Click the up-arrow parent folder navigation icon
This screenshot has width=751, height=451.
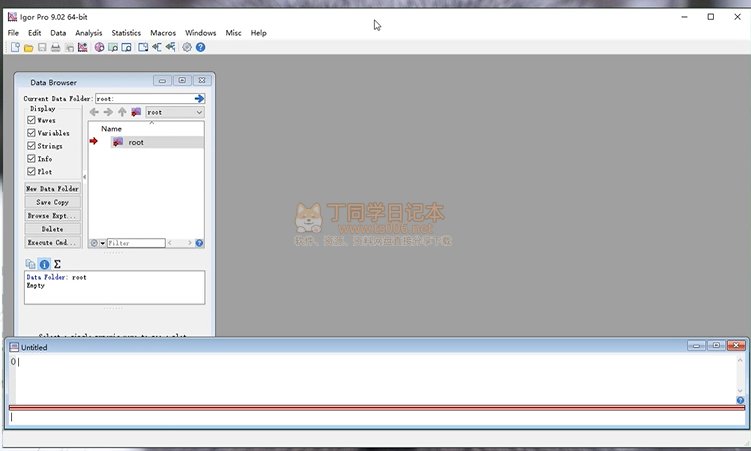coord(122,112)
